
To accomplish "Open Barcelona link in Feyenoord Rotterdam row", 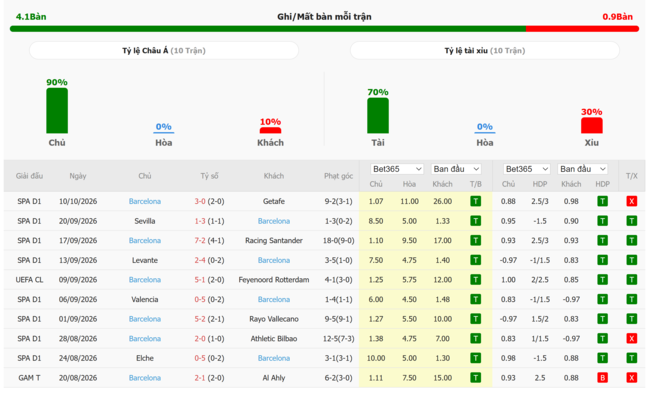I will point(145,280).
